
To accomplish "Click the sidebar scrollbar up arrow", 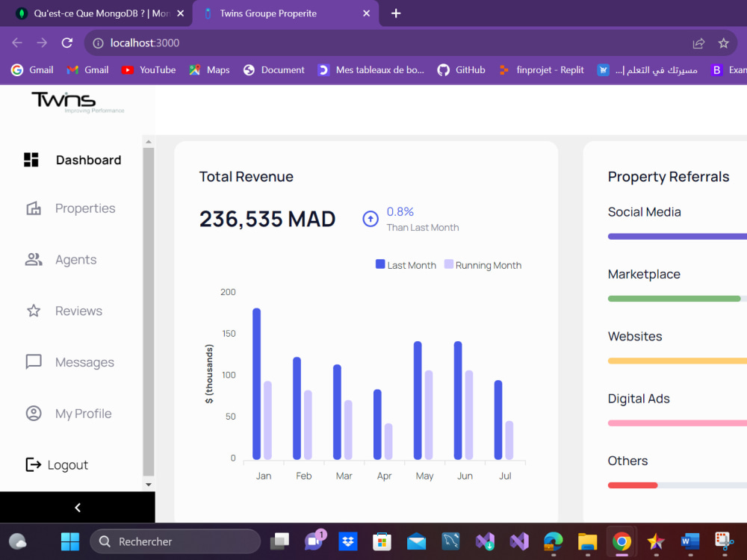I will [x=149, y=141].
